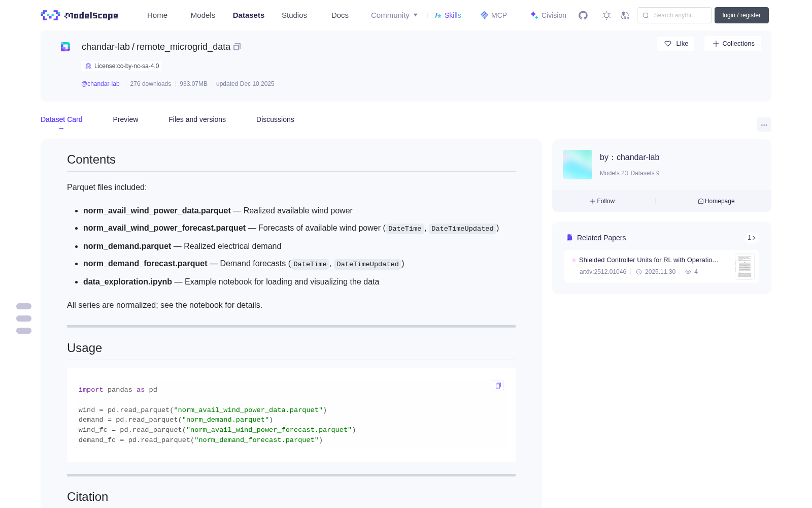812x508 pixels.
Task: Add the dataset to Collections
Action: pos(733,44)
